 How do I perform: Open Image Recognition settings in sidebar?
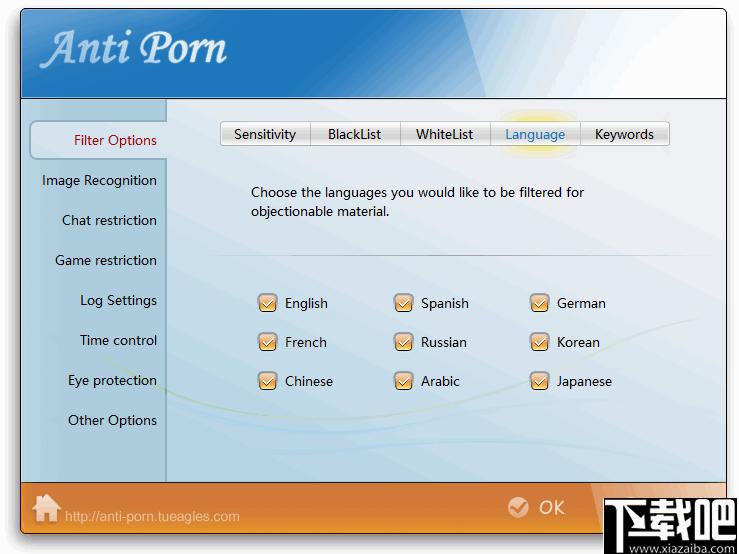coord(99,181)
